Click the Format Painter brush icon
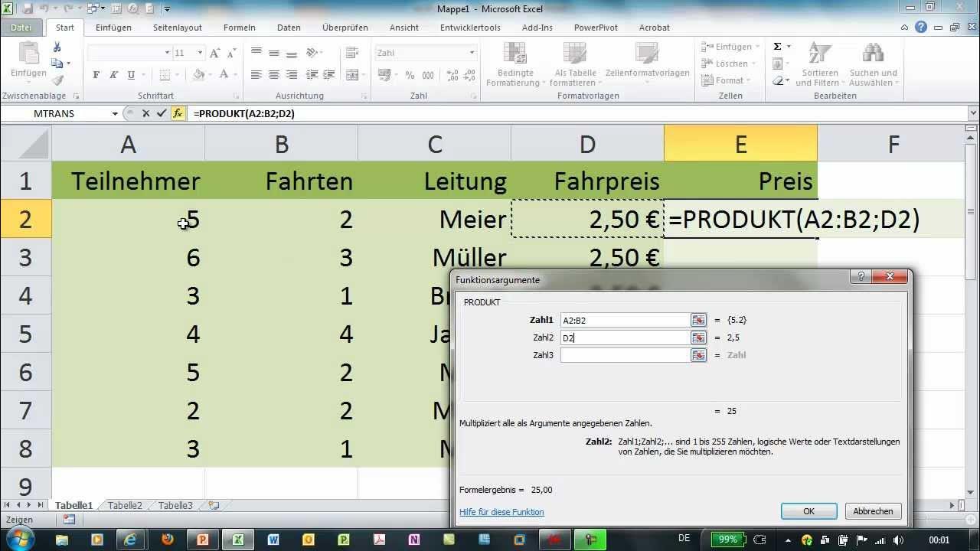This screenshot has width=980, height=551. click(x=57, y=80)
